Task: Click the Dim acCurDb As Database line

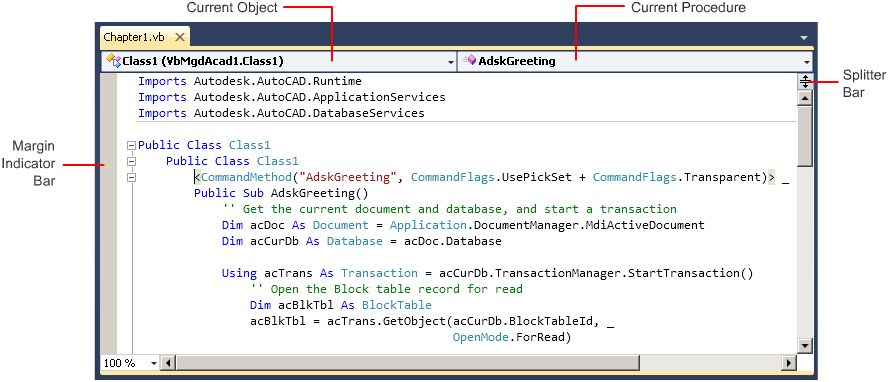Action: pyautogui.click(x=362, y=241)
